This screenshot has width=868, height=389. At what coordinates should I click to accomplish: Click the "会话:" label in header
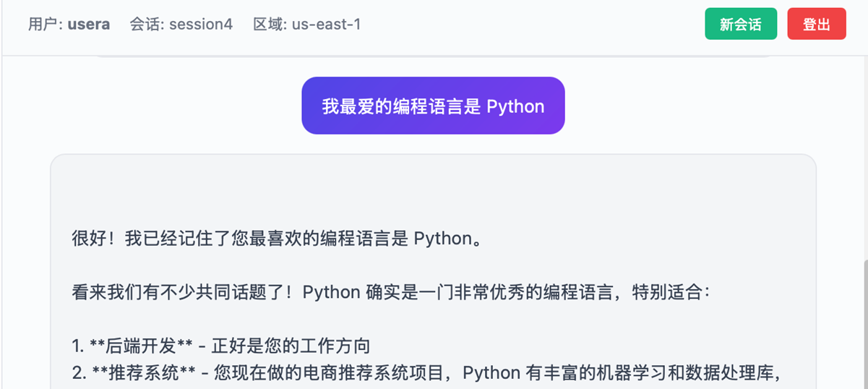pyautogui.click(x=147, y=25)
